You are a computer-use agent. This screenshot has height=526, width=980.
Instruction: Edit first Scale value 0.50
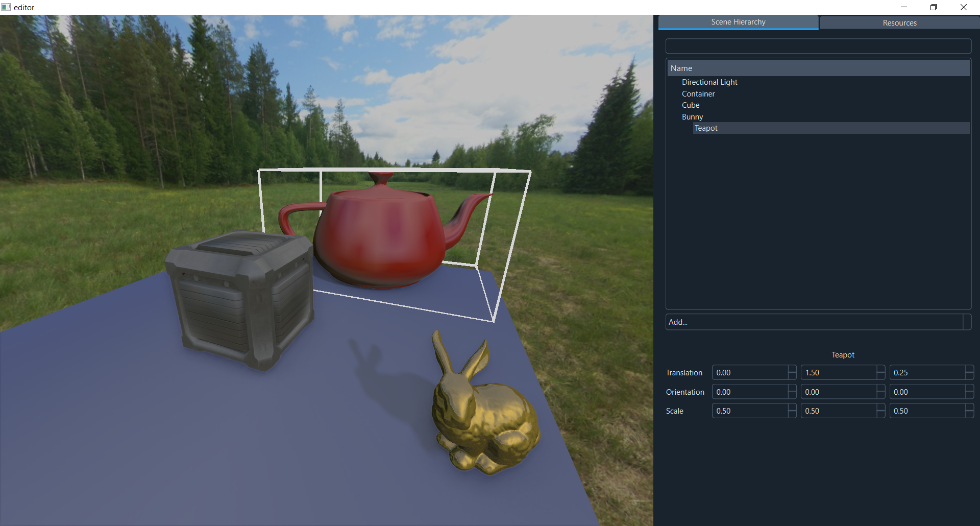point(750,411)
